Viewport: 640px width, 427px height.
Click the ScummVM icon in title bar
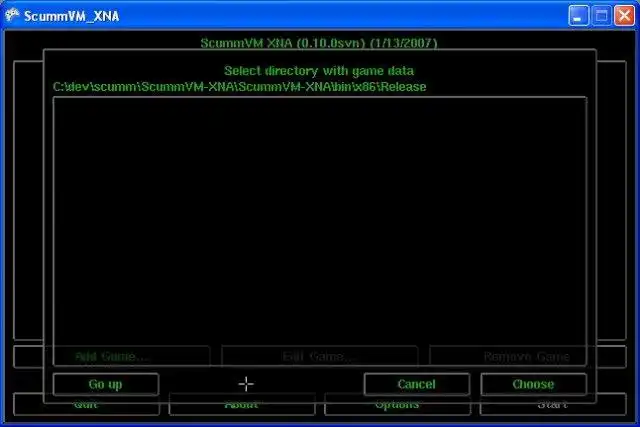[x=12, y=16]
